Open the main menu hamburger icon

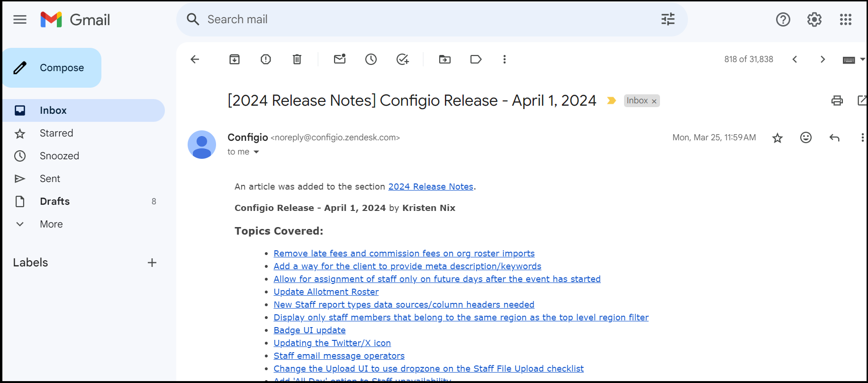(20, 19)
